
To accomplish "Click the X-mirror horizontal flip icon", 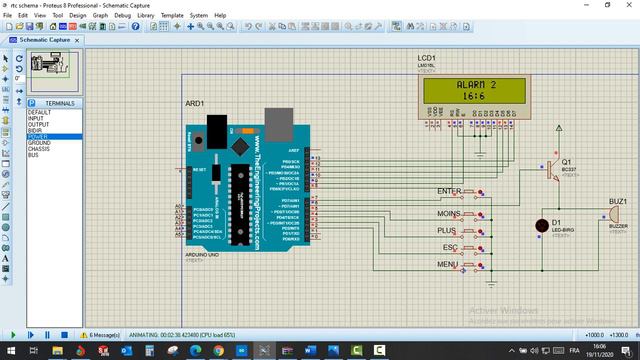I will (19, 91).
